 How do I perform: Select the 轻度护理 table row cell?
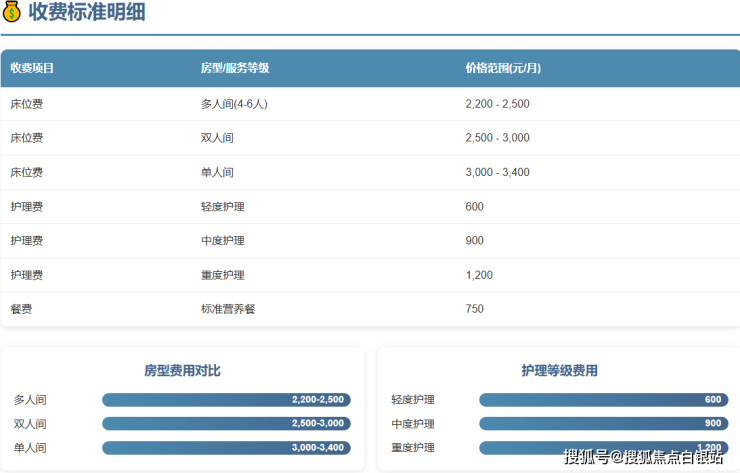tap(222, 207)
